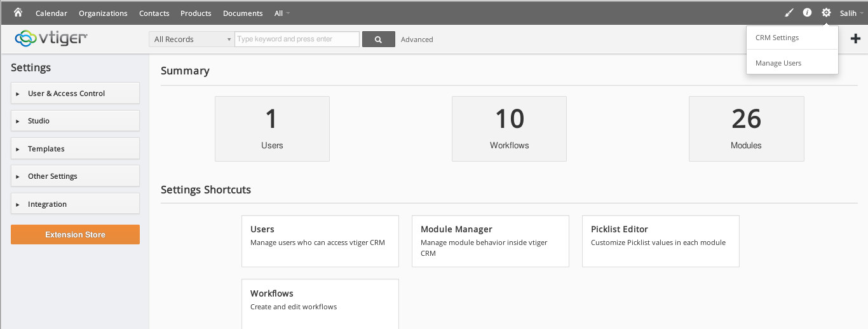This screenshot has height=329, width=868.
Task: Click the plus quick create icon
Action: point(855,39)
